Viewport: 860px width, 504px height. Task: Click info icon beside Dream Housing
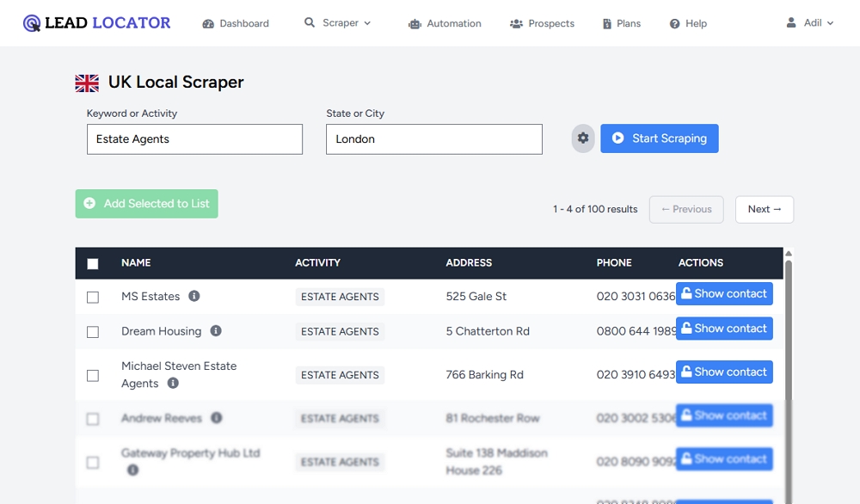coord(216,331)
